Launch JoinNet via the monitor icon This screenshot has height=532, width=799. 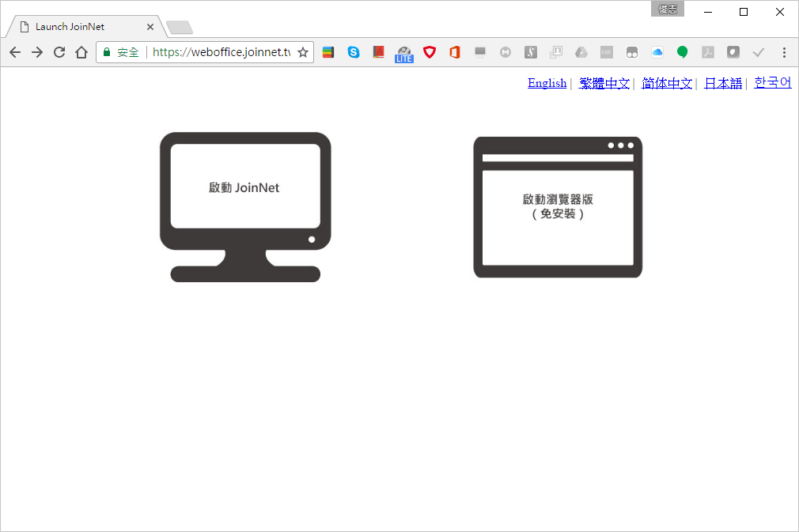pos(245,206)
